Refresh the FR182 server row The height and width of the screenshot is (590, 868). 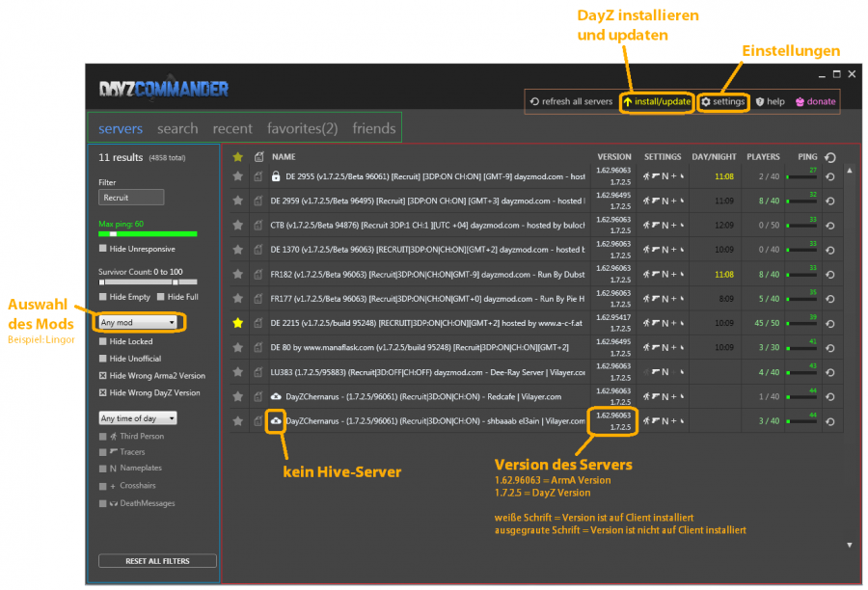(830, 275)
